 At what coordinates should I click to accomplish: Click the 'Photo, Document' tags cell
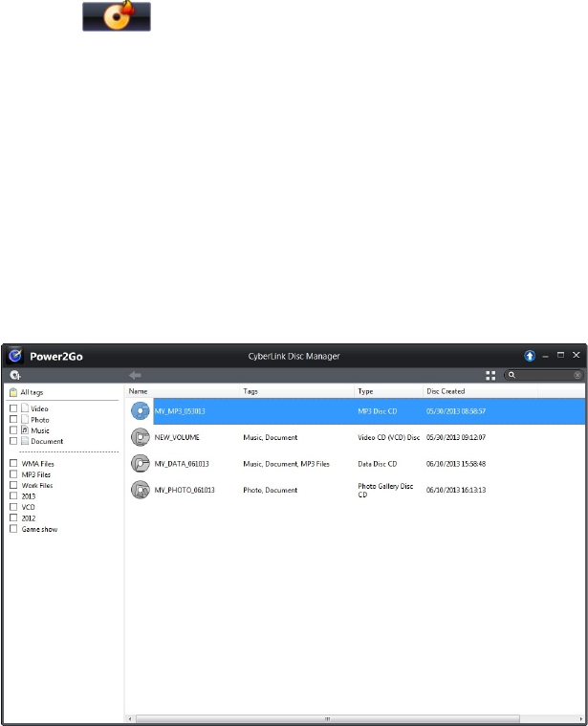[271, 490]
